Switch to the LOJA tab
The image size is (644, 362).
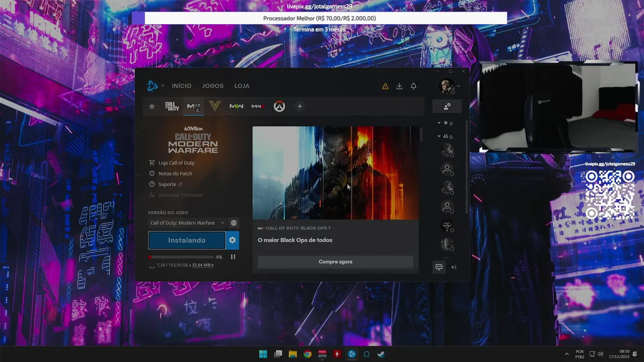[242, 86]
